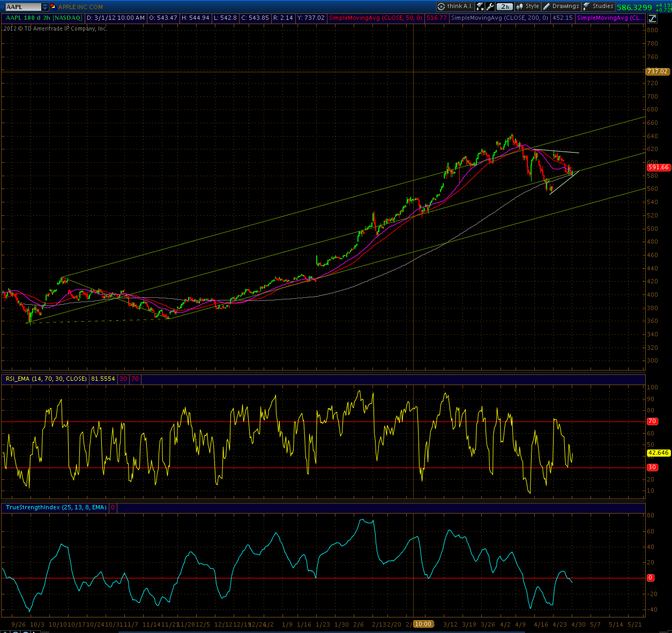This screenshot has width=672, height=633.
Task: Click the RSI value 42.646 label
Action: tap(658, 453)
